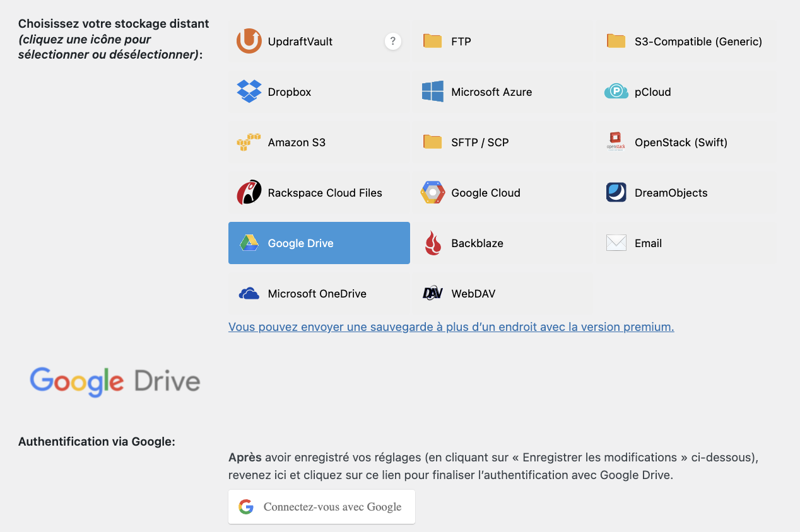Select the Microsoft OneDrive cloud icon
Image resolution: width=800 pixels, height=532 pixels.
(249, 294)
